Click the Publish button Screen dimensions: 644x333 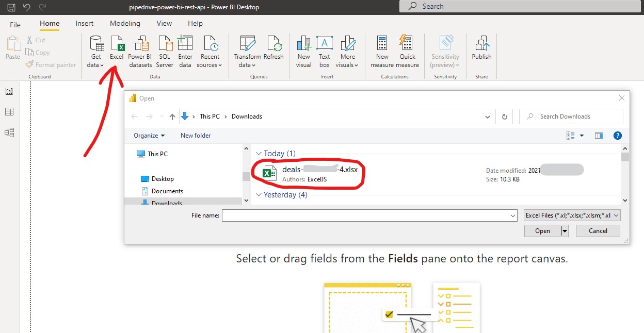[x=481, y=48]
